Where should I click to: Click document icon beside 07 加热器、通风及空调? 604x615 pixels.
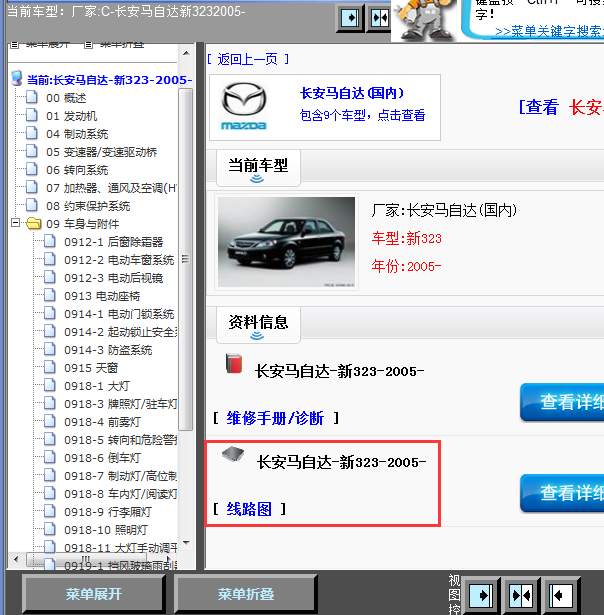tap(32, 187)
